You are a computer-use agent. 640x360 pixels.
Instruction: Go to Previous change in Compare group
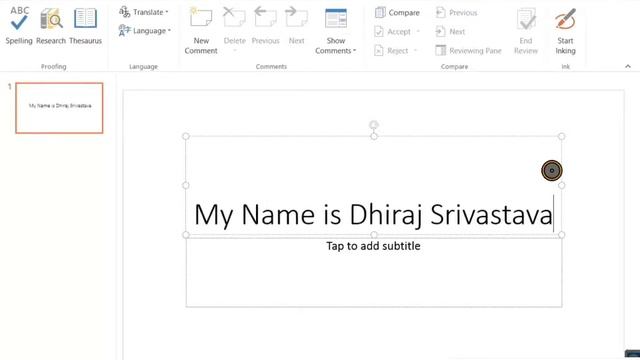tap(456, 13)
